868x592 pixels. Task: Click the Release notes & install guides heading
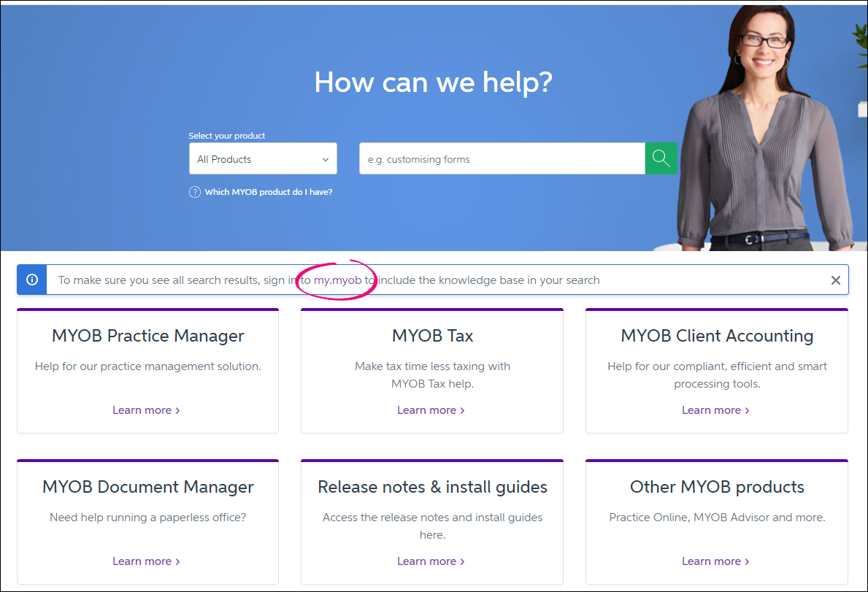coord(432,487)
